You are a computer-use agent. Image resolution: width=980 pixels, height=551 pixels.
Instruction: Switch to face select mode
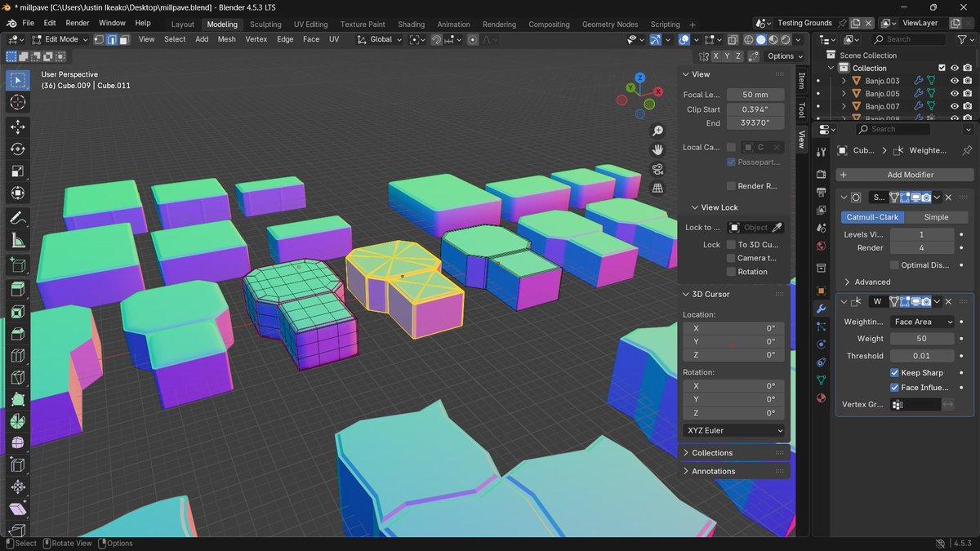(124, 39)
